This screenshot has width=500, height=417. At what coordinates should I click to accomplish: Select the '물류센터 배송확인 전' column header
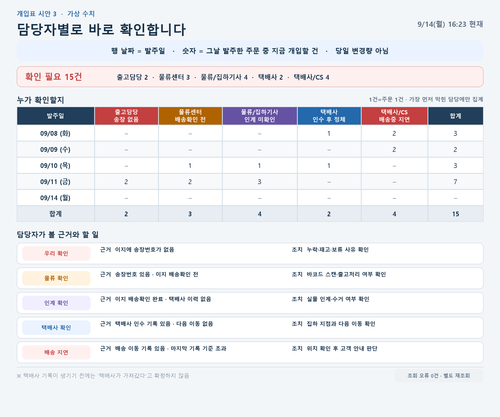(190, 116)
